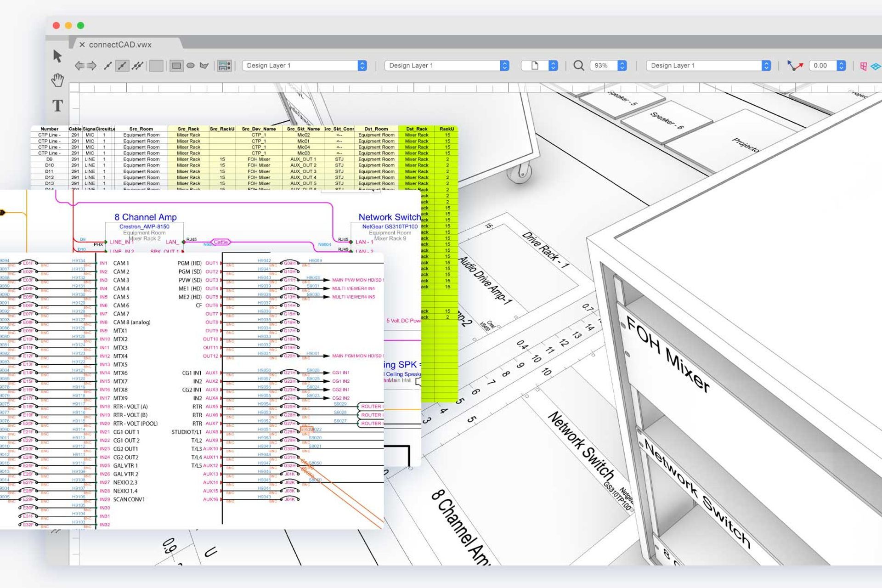Image resolution: width=882 pixels, height=588 pixels.
Task: Activate the pan hand tool
Action: click(57, 81)
